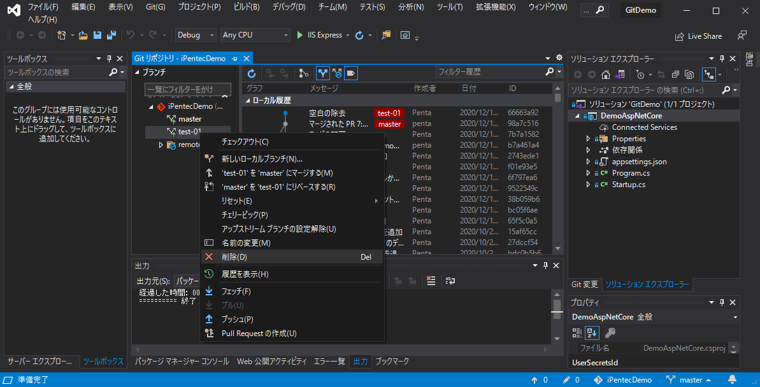This screenshot has width=760, height=387.
Task: Open master branch picker in status bar
Action: coord(689,380)
